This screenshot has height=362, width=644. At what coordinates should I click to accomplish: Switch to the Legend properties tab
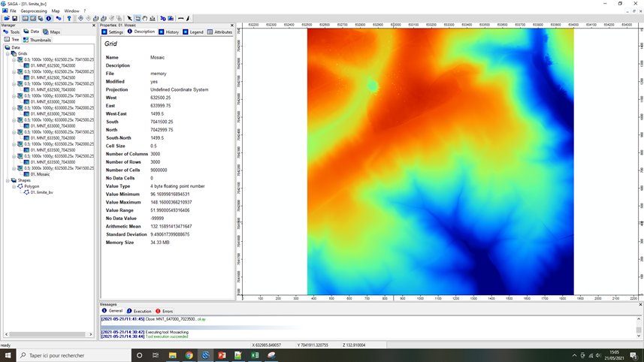pos(193,32)
